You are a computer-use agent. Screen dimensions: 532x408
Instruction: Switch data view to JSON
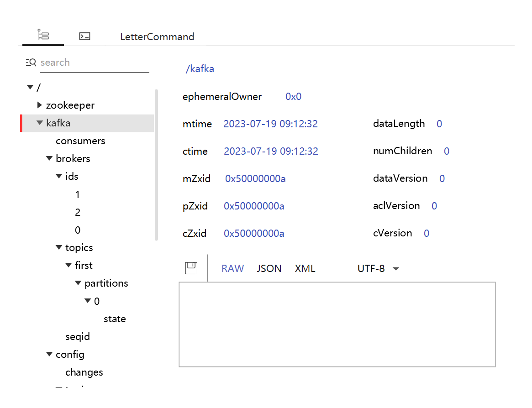coord(269,269)
